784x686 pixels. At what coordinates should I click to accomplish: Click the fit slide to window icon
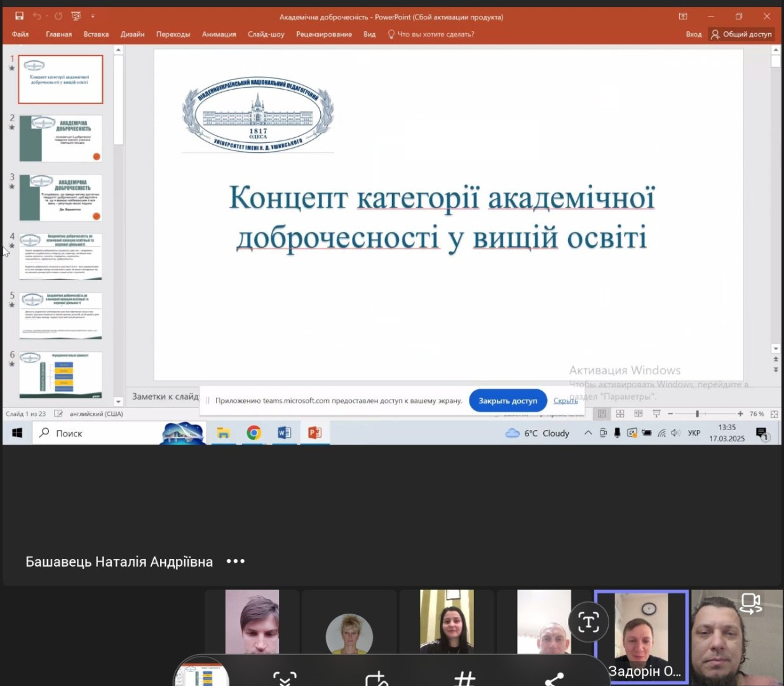click(x=774, y=414)
